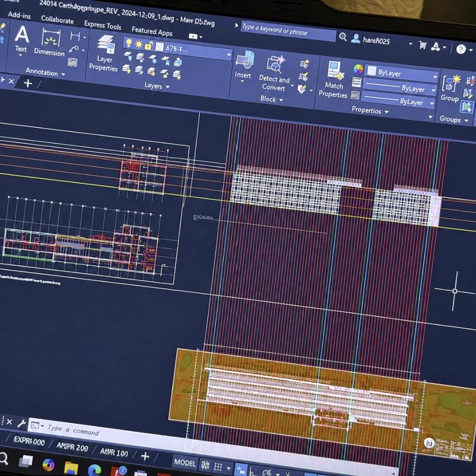This screenshot has height=476, width=476.
Task: Toggle the highlighted status bar mode button
Action: pyautogui.click(x=241, y=470)
